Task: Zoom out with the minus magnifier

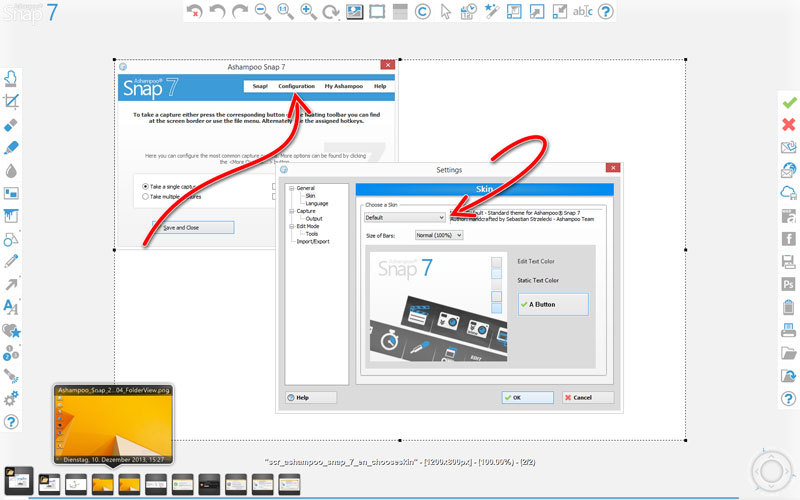Action: tap(263, 11)
